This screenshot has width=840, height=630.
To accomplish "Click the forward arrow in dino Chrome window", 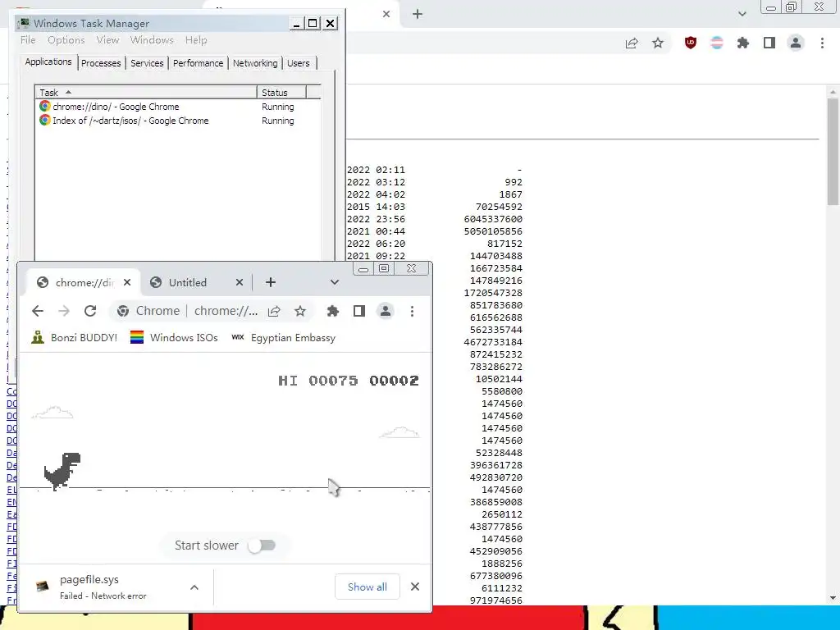I will click(x=64, y=311).
